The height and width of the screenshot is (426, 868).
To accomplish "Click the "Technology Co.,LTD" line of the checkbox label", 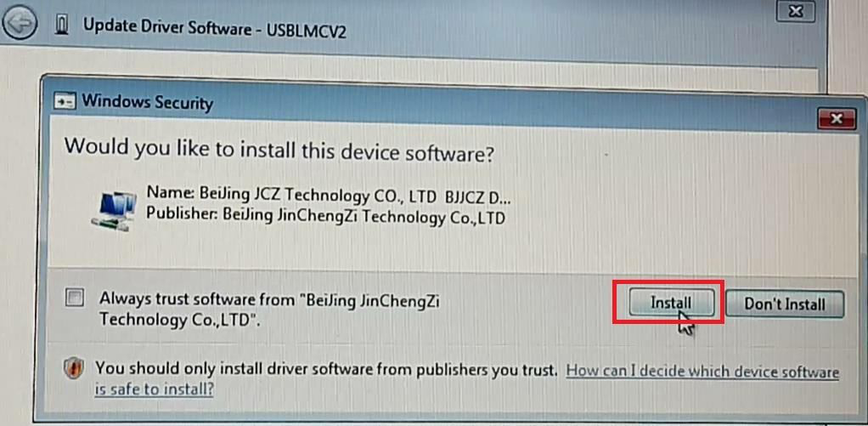I will click(x=180, y=321).
